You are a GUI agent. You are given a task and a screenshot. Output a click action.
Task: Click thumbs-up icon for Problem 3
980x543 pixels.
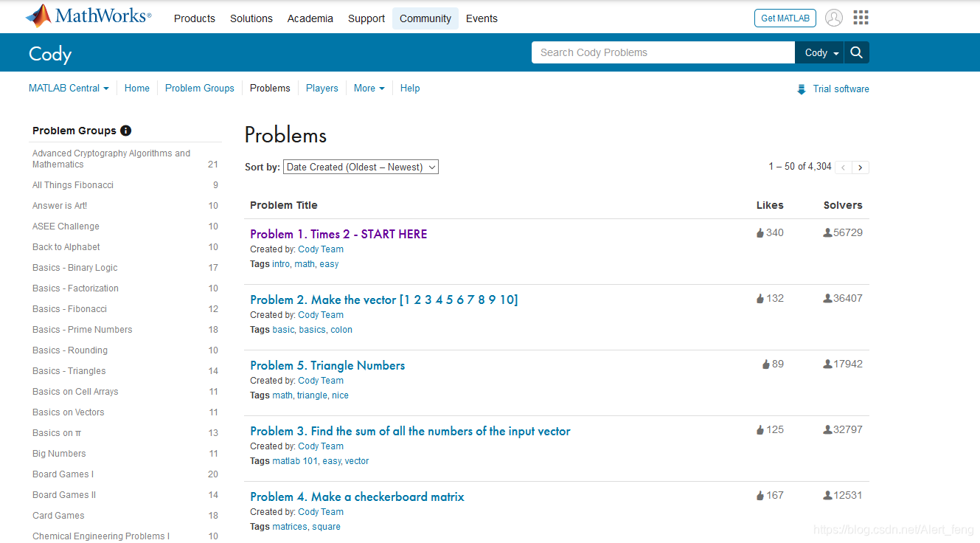[760, 430]
